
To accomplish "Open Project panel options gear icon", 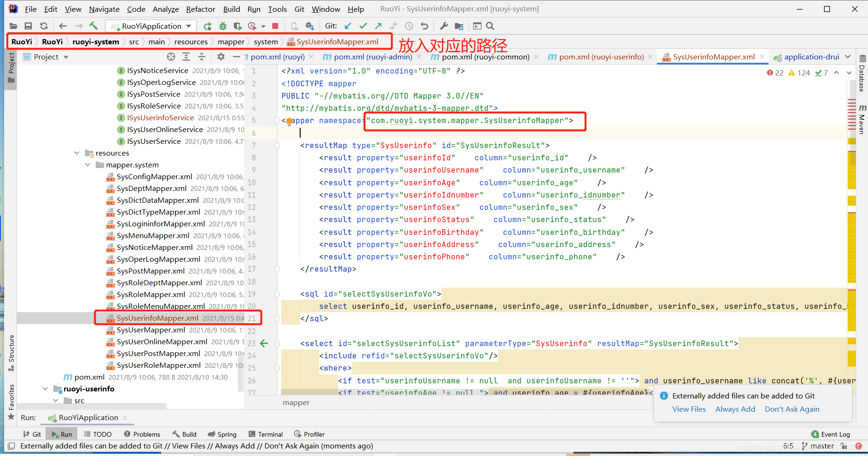I will coord(221,57).
